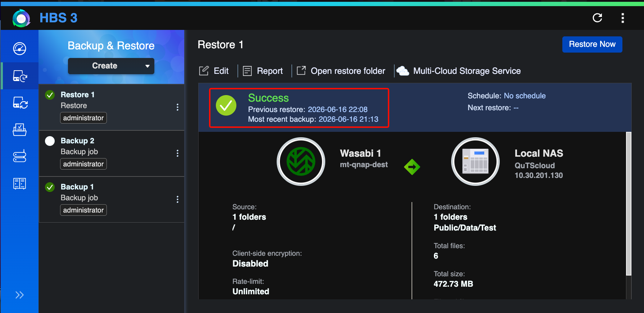This screenshot has height=313, width=644.
Task: Click the HBS 3 app logo
Action: click(21, 18)
